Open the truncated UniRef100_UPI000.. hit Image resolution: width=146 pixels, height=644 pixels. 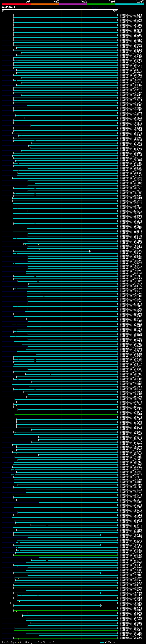coord(132,27)
